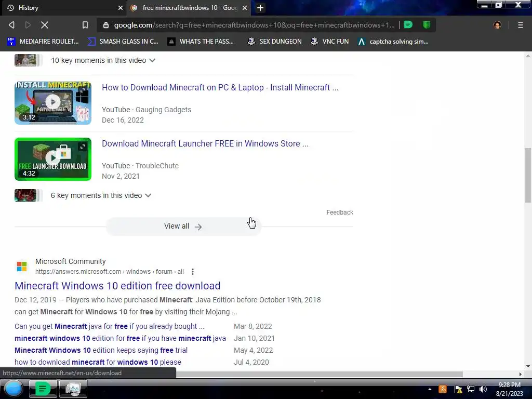Switch to the History tab

pos(63,8)
